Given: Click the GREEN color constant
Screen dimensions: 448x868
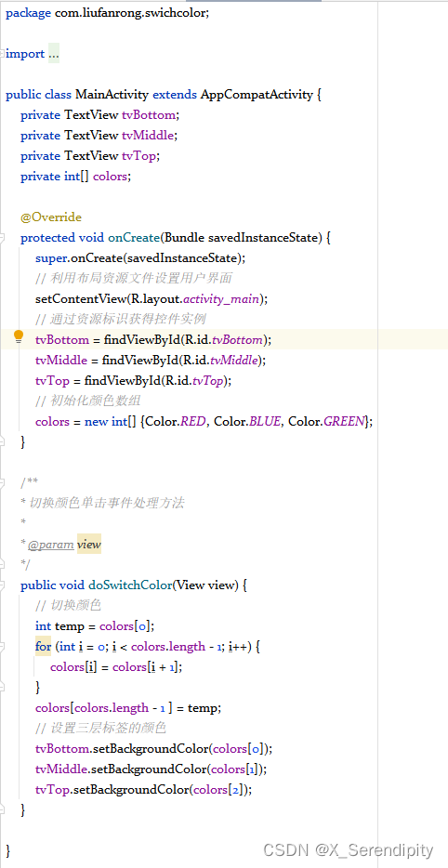Looking at the screenshot, I should (344, 422).
